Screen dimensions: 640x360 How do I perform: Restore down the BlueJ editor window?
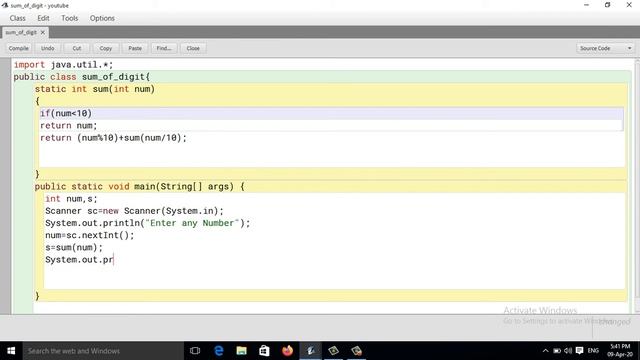[x=608, y=5]
